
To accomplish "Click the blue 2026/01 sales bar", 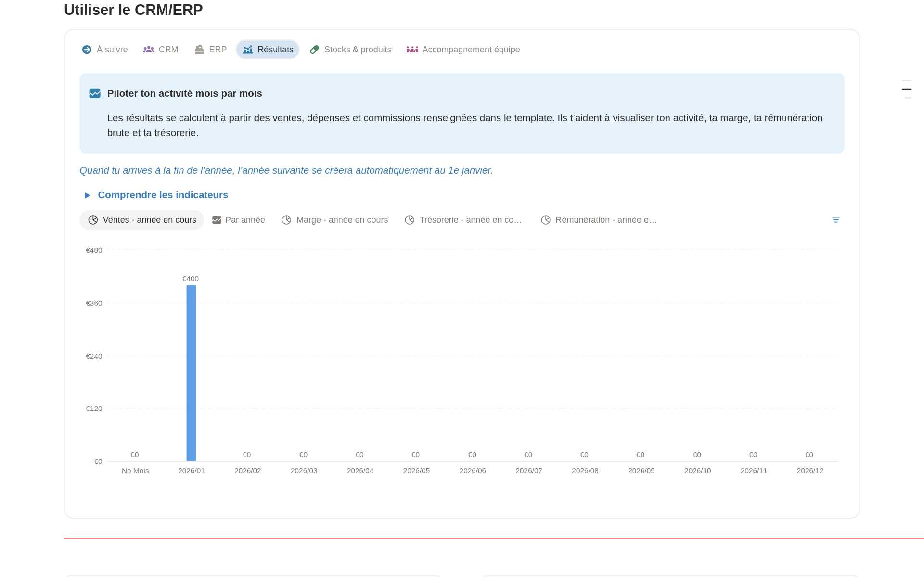I will point(191,373).
